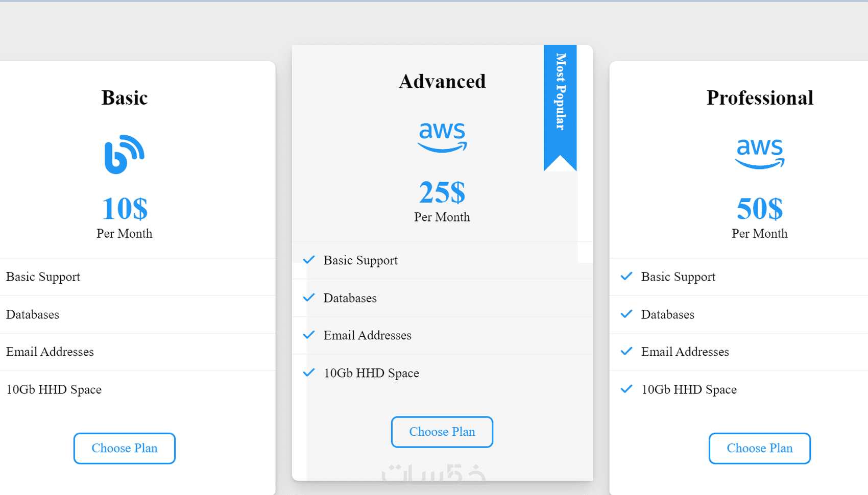Click the AWS logo on the Advanced card
The image size is (868, 495).
(x=442, y=137)
